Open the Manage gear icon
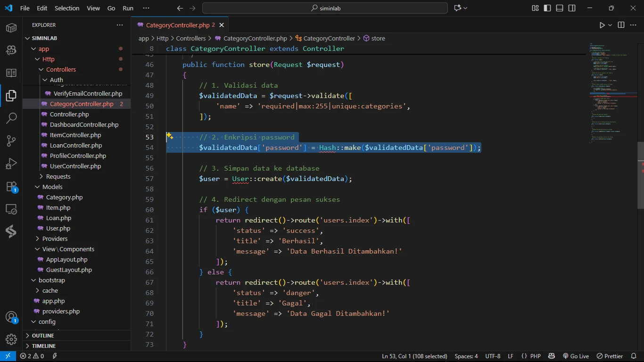Image resolution: width=644 pixels, height=362 pixels. pos(11,339)
